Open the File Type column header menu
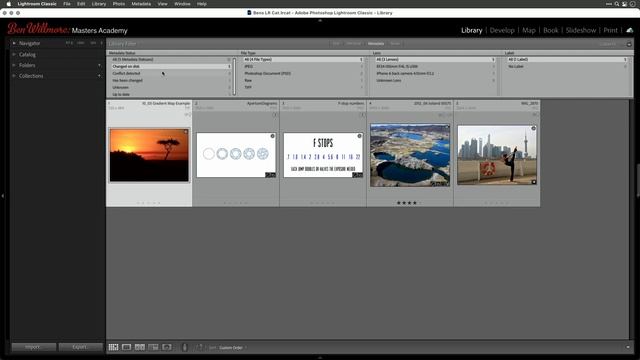Viewport: 640px width, 360px height. coord(248,53)
